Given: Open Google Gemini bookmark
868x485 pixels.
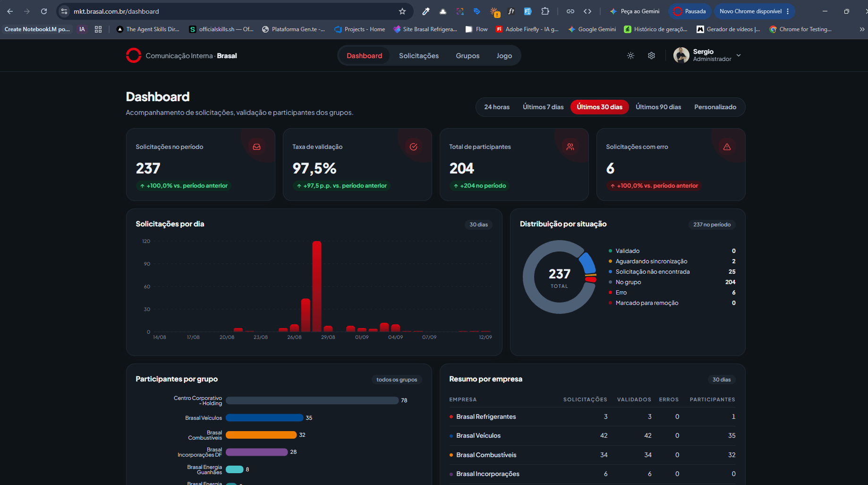Looking at the screenshot, I should (x=592, y=29).
